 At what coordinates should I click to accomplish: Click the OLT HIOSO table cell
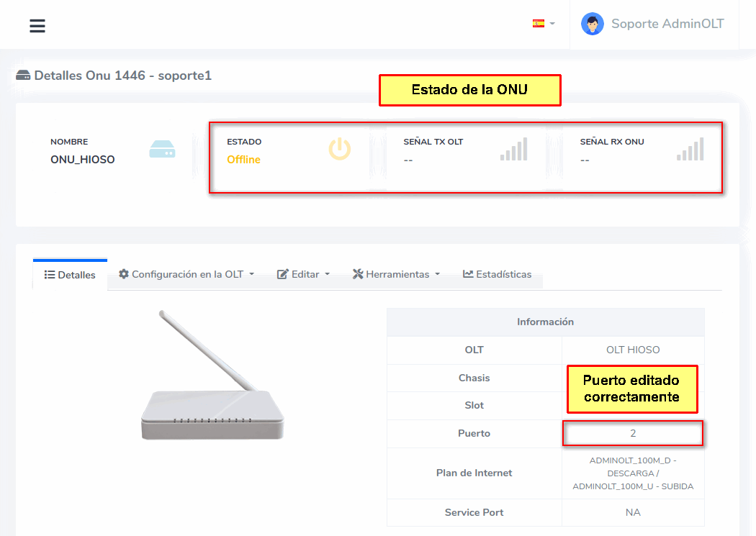pos(632,350)
